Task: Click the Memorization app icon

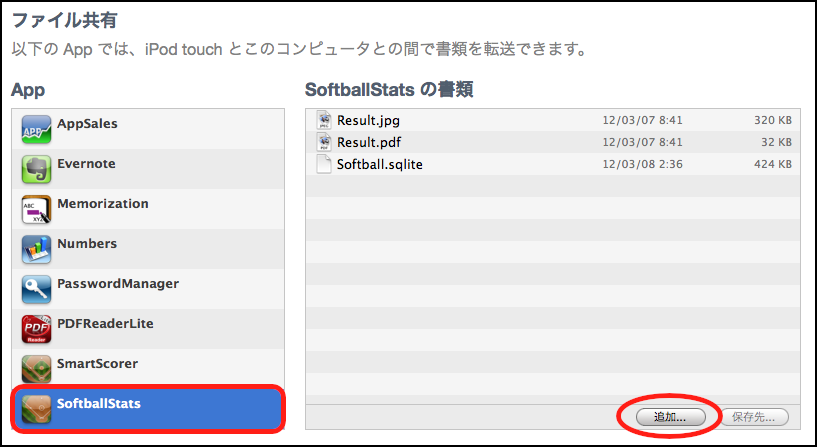Action: tap(36, 209)
